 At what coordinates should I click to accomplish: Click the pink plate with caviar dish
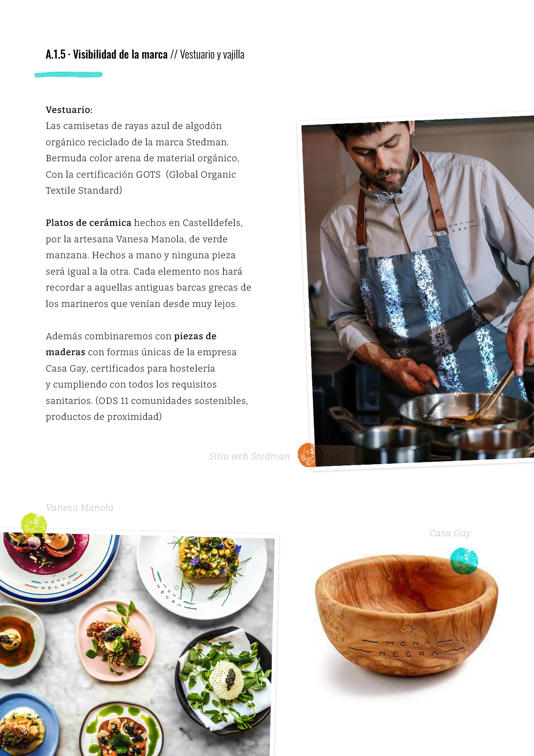[116, 640]
